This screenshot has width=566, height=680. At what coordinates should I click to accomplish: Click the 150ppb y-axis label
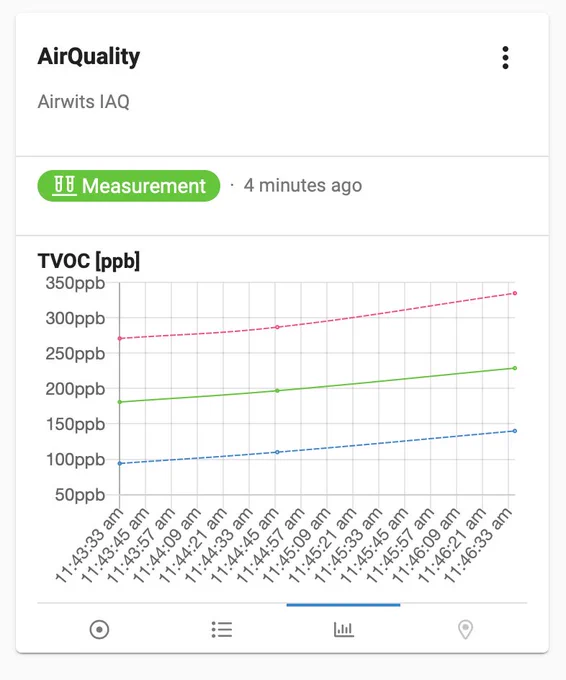point(75,424)
